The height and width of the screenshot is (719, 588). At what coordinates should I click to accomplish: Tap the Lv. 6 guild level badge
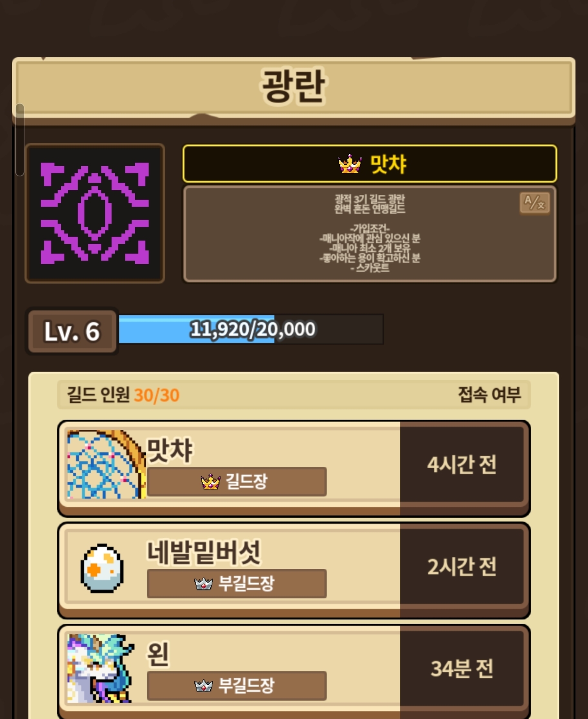coord(72,331)
